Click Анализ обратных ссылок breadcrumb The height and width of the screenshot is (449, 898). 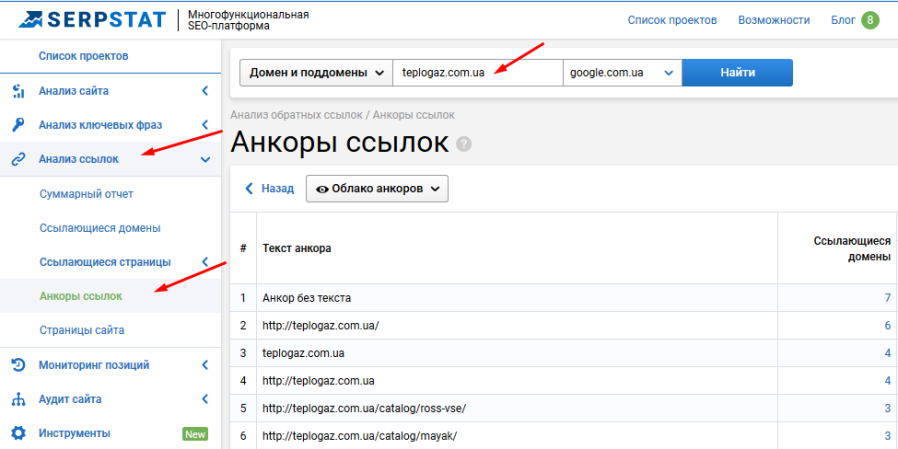click(297, 115)
